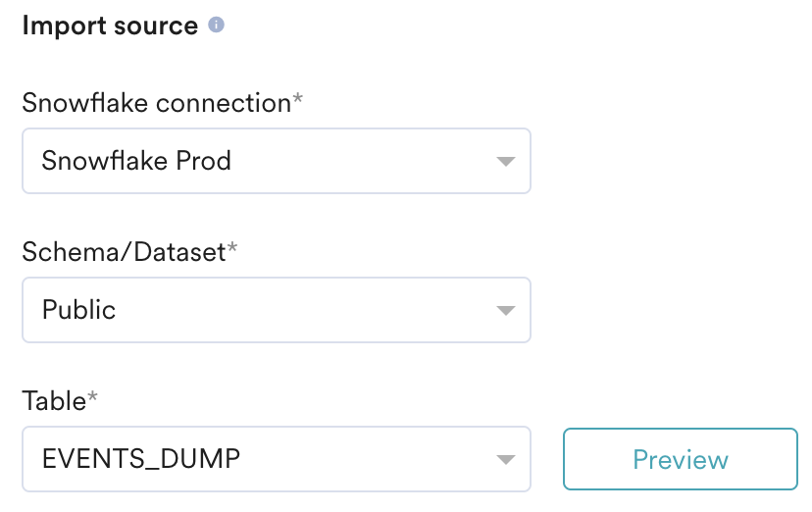Click the required asterisk after Schema/Dataset
812x512 pixels.
pos(232,247)
